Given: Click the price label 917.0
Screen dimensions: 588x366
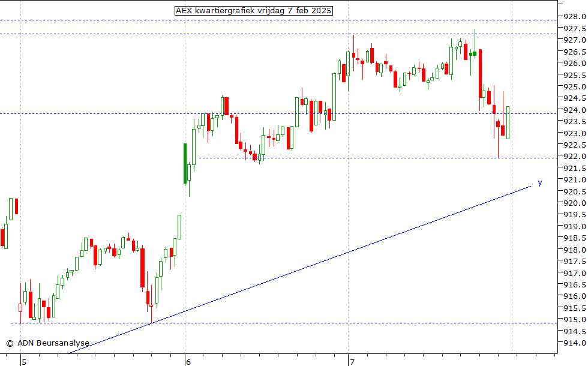Looking at the screenshot, I should tap(575, 274).
